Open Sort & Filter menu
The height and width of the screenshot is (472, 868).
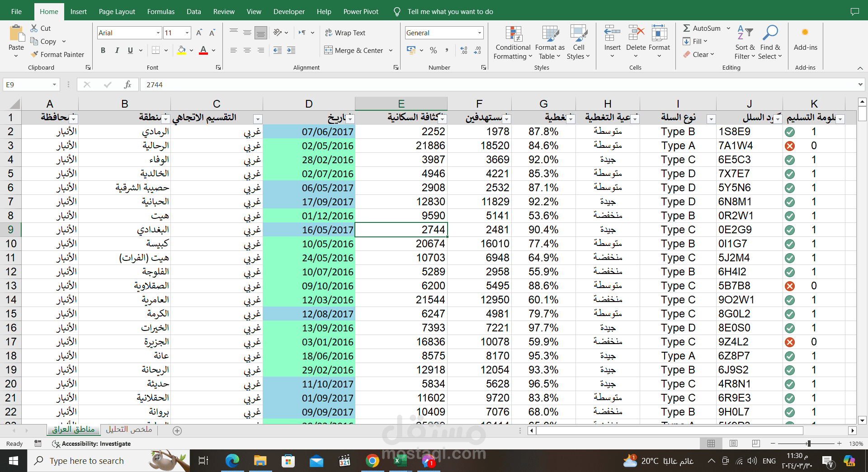click(x=745, y=43)
